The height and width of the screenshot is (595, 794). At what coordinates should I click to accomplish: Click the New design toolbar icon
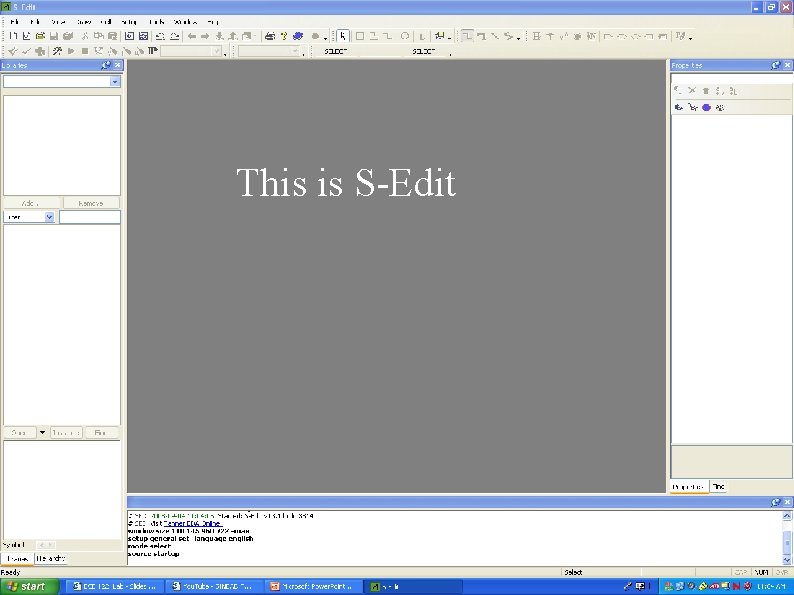click(x=13, y=36)
